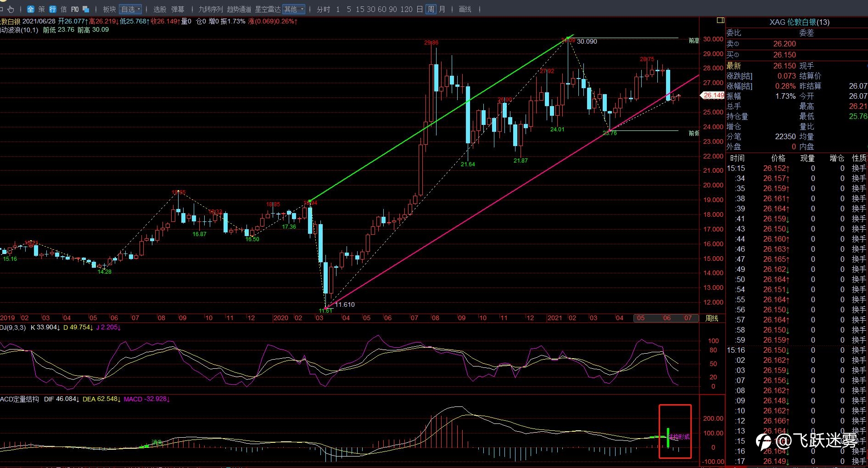Select the 60 minute period
This screenshot has height=468, width=868.
point(382,9)
